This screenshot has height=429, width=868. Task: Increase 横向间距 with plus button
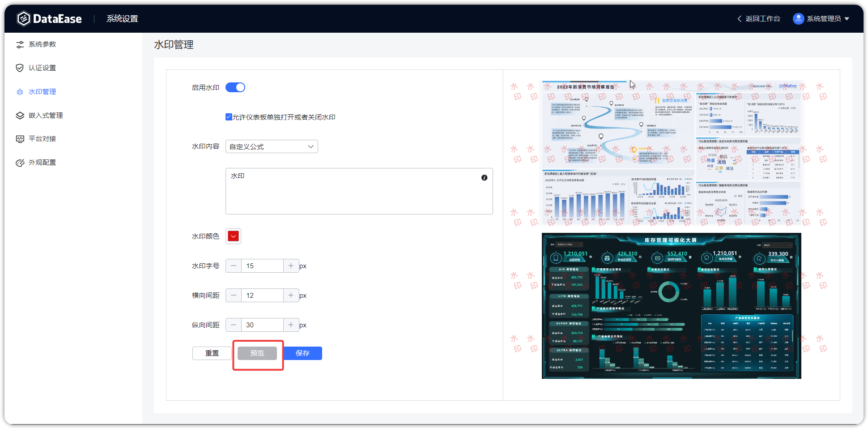[291, 296]
